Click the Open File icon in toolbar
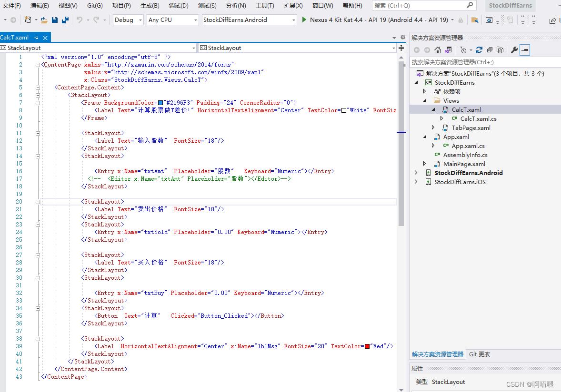 (44, 20)
